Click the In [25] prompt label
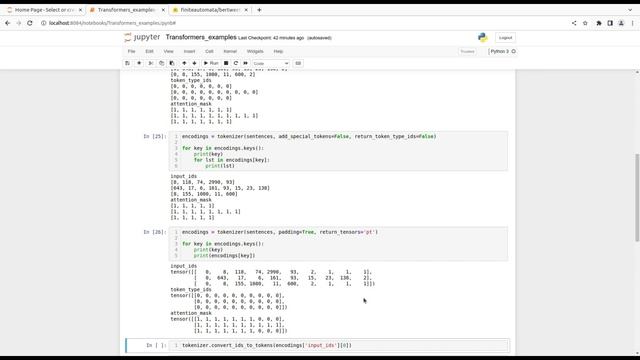The width and height of the screenshot is (640, 360). pos(155,136)
